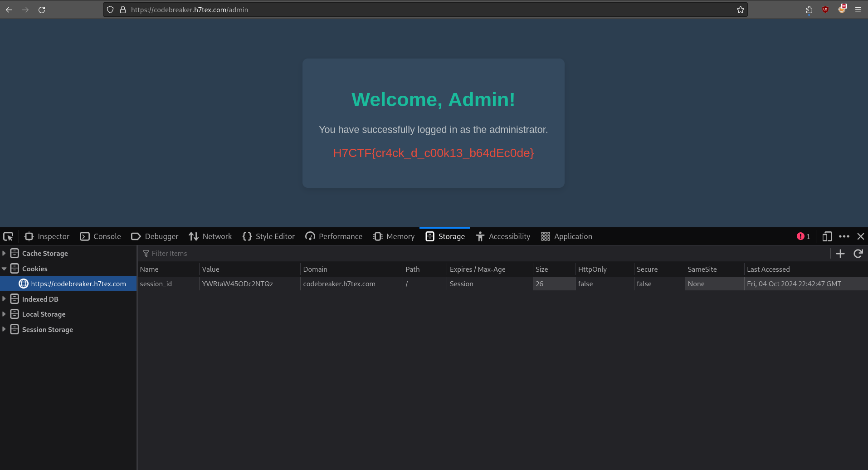Select the codebreaker.h7tex.com cookie origin
This screenshot has height=470, width=868.
coord(78,284)
